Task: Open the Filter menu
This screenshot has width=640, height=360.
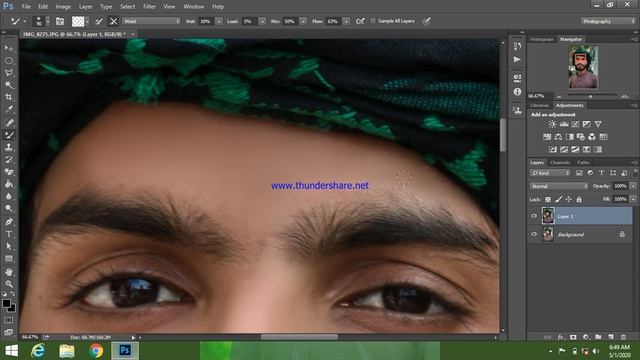Action: coord(149,7)
